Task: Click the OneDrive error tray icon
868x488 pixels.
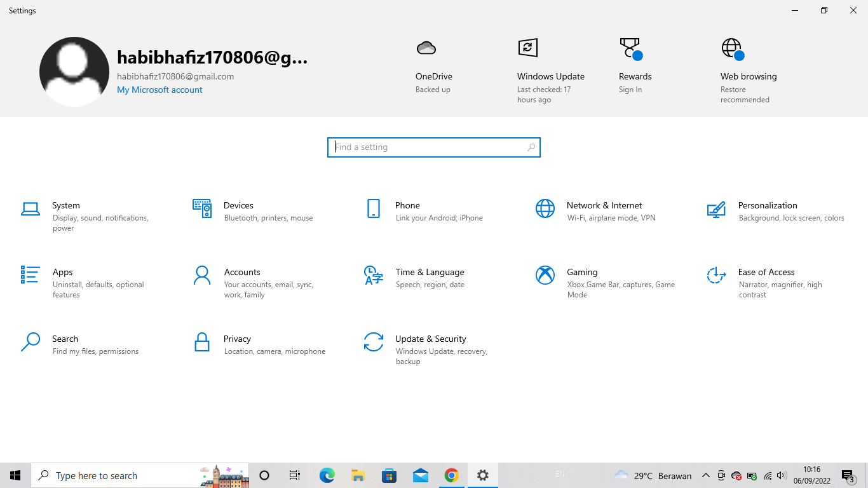Action: tap(736, 475)
